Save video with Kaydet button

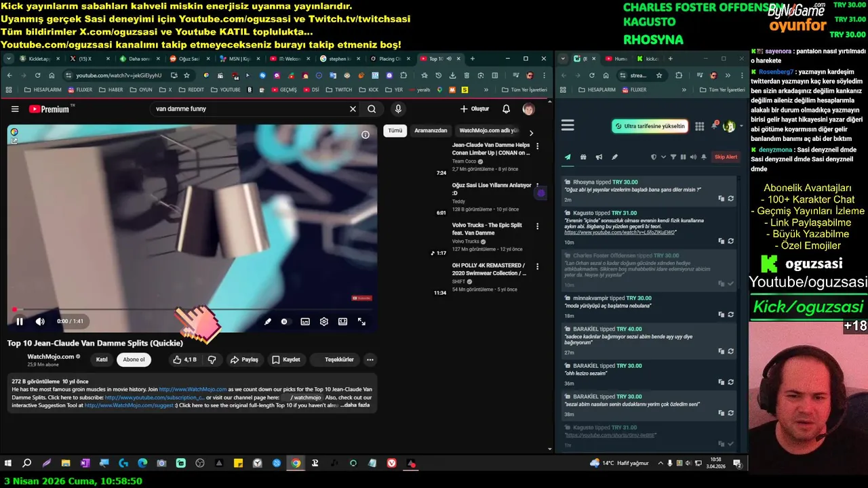(286, 360)
